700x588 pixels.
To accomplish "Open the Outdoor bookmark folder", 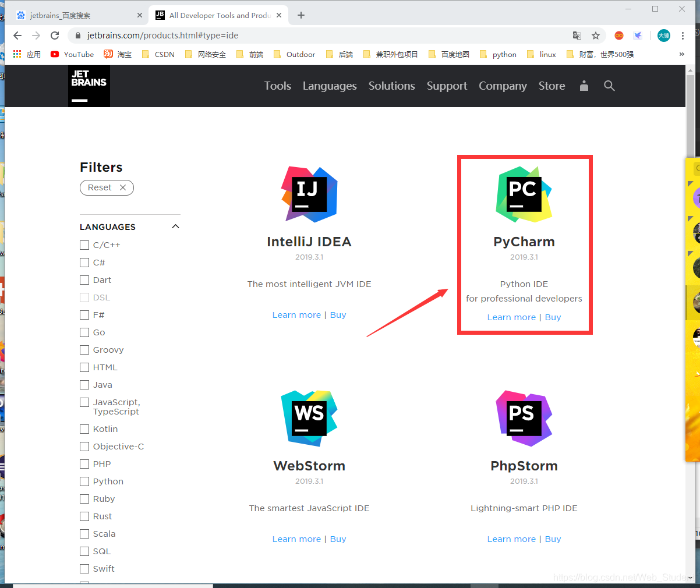I will point(294,54).
